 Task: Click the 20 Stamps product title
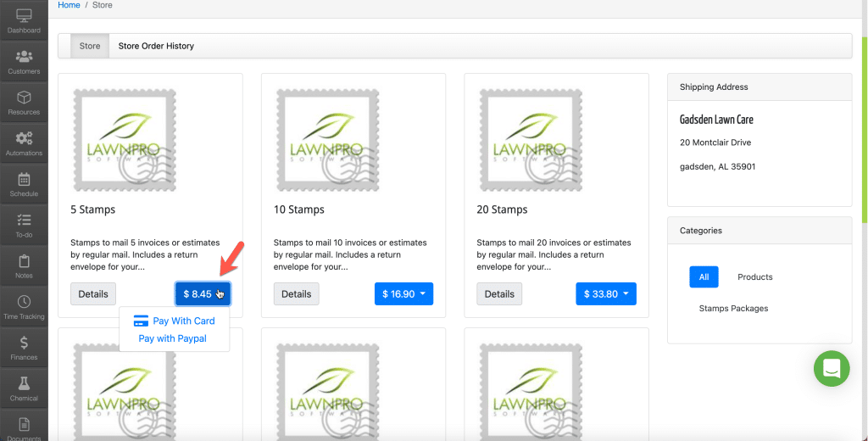pos(502,210)
